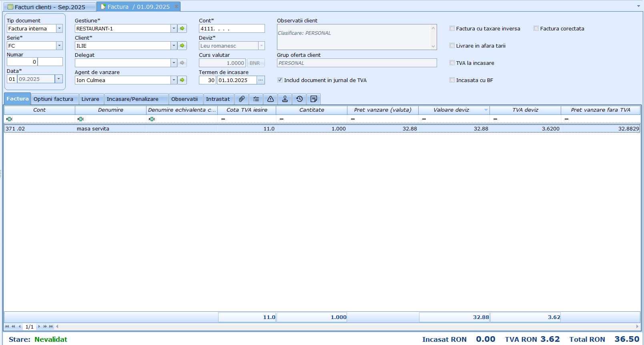Click green arrow next to Client field
644x345 pixels.
182,46
